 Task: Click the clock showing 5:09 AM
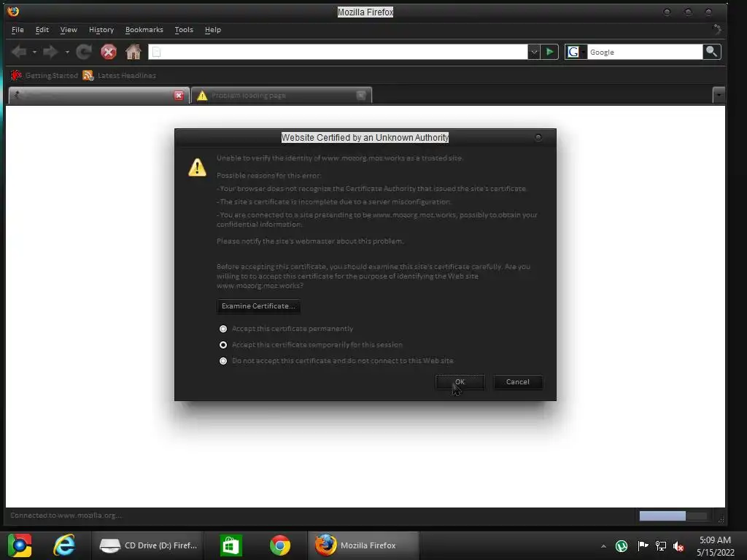coord(715,540)
